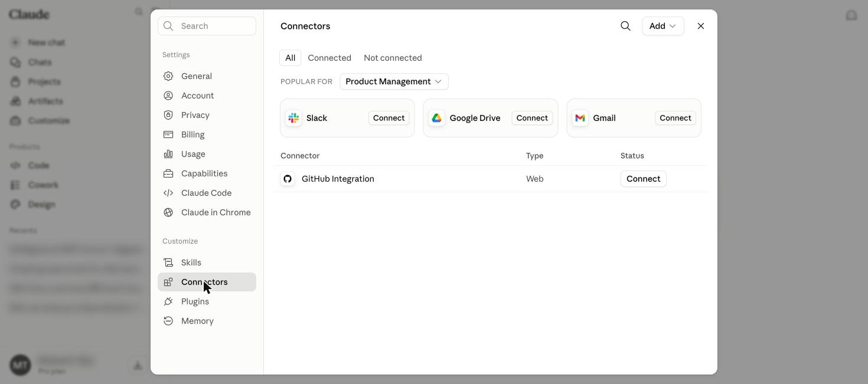Click the Capabilities briefcase icon

(168, 173)
